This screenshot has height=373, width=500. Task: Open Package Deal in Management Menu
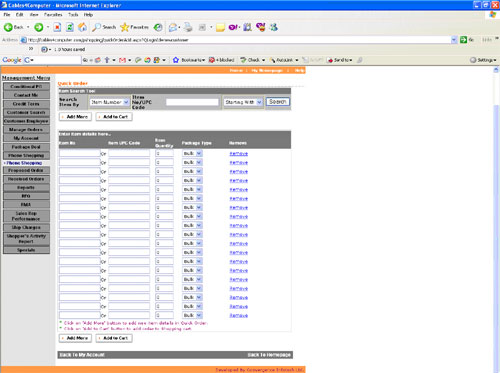(26, 147)
